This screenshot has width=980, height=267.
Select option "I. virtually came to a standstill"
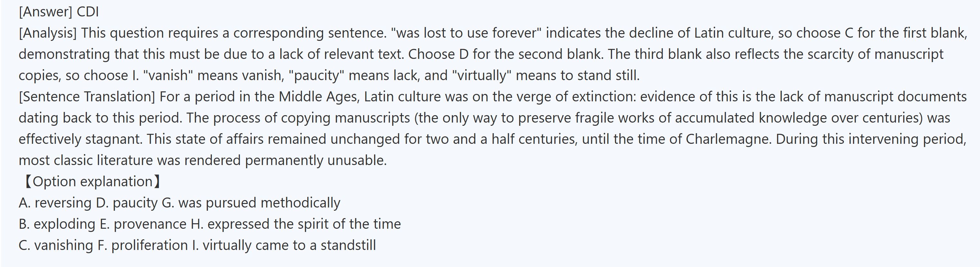pyautogui.click(x=284, y=245)
